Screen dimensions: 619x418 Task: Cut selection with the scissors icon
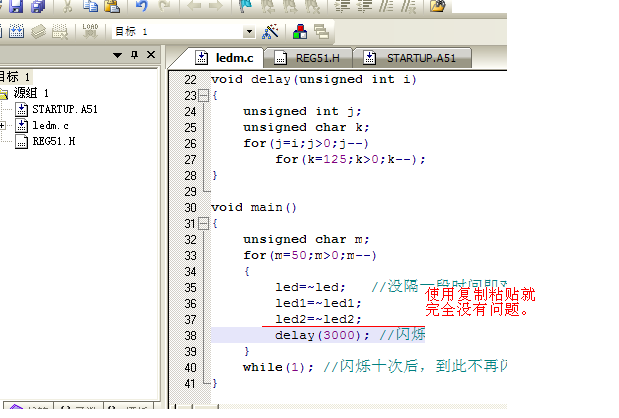68,6
